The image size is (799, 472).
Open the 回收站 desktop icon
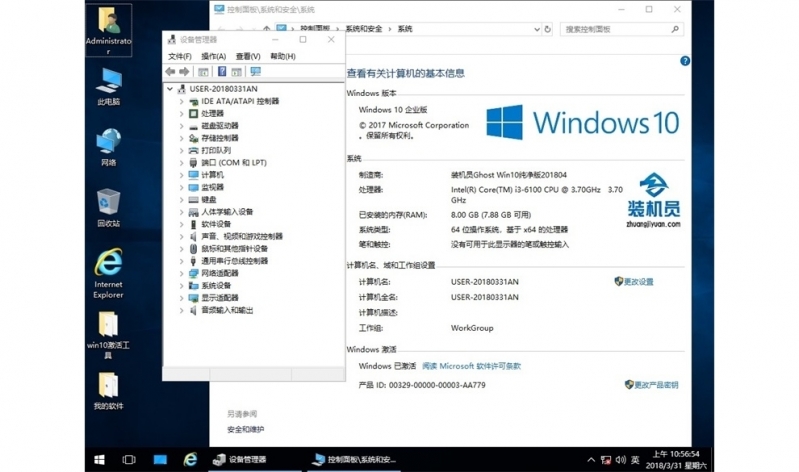click(x=108, y=207)
